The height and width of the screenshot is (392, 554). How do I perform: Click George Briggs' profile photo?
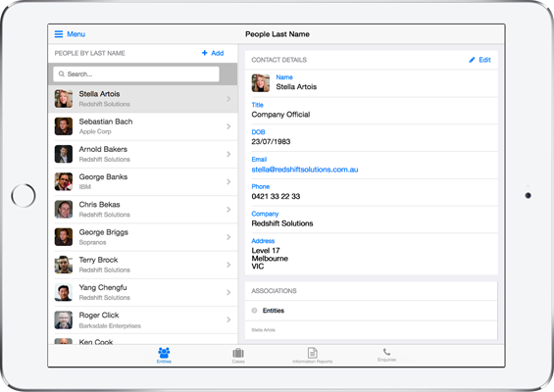pyautogui.click(x=64, y=237)
